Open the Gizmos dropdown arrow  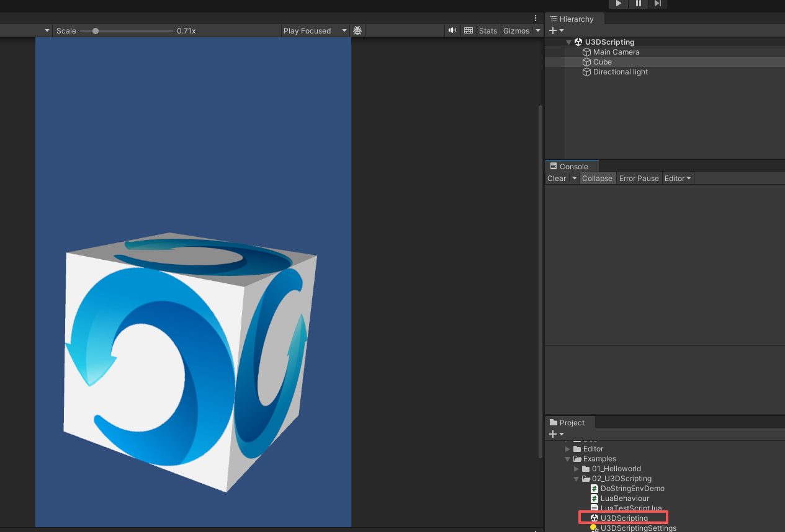pos(538,31)
